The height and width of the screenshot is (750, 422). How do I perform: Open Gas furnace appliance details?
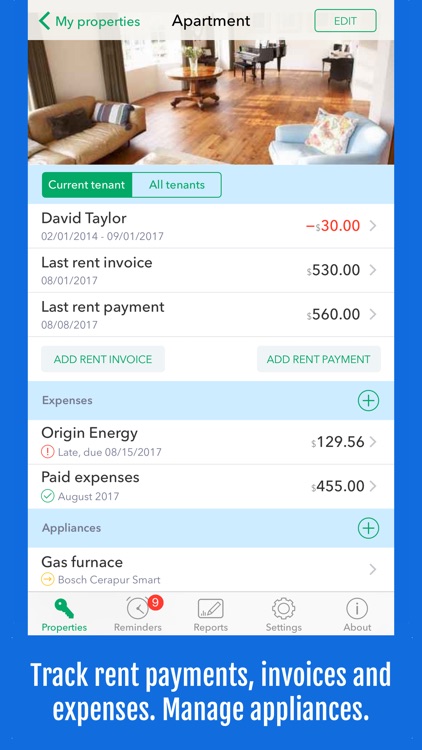click(x=211, y=570)
